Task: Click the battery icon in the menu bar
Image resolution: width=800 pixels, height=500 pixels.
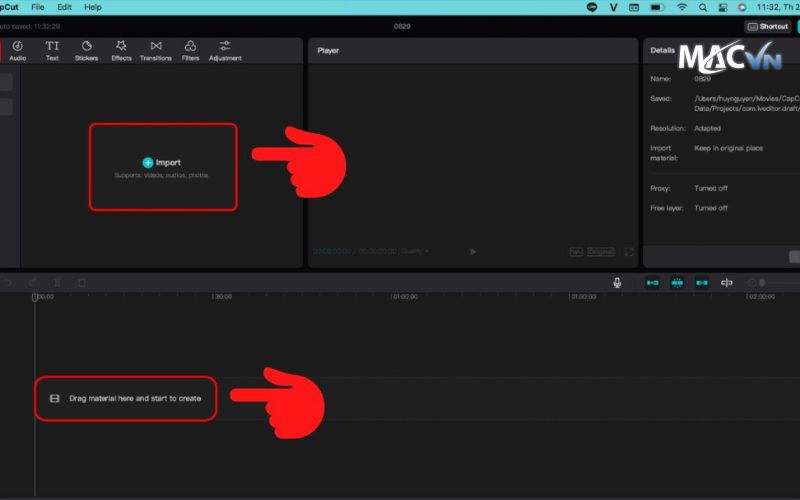Action: pos(657,7)
